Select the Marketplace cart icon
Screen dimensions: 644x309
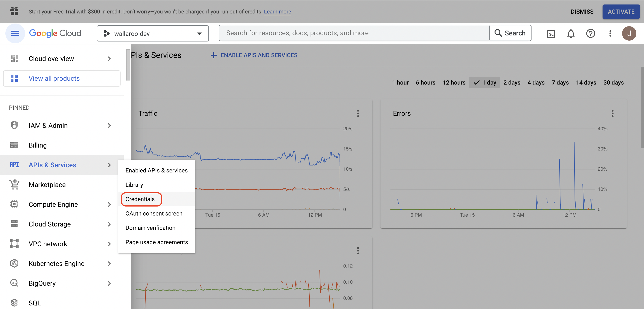click(x=14, y=184)
